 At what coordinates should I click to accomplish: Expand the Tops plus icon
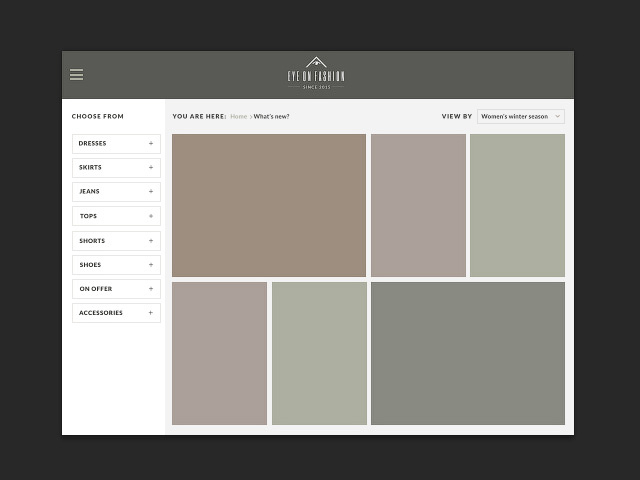click(x=151, y=216)
